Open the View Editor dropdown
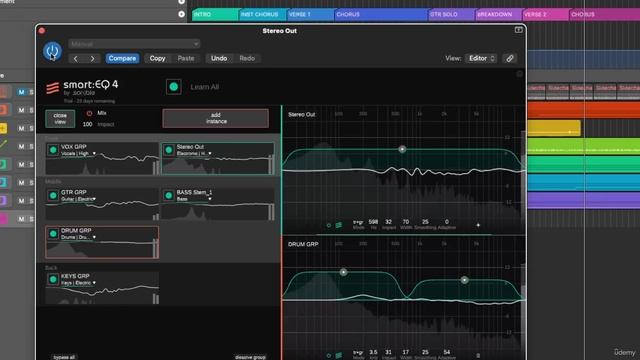This screenshot has height=360, width=640. click(481, 58)
